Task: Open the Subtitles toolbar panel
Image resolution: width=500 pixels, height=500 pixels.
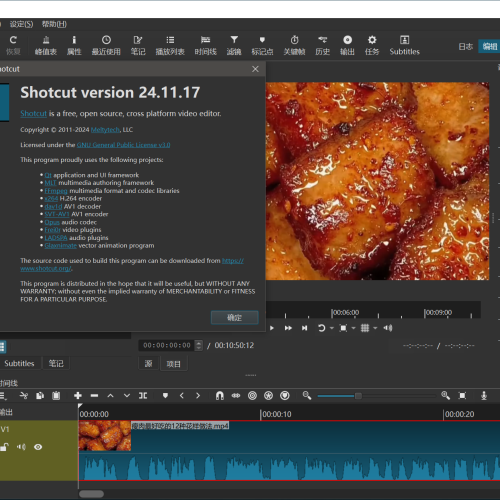Action: [404, 45]
